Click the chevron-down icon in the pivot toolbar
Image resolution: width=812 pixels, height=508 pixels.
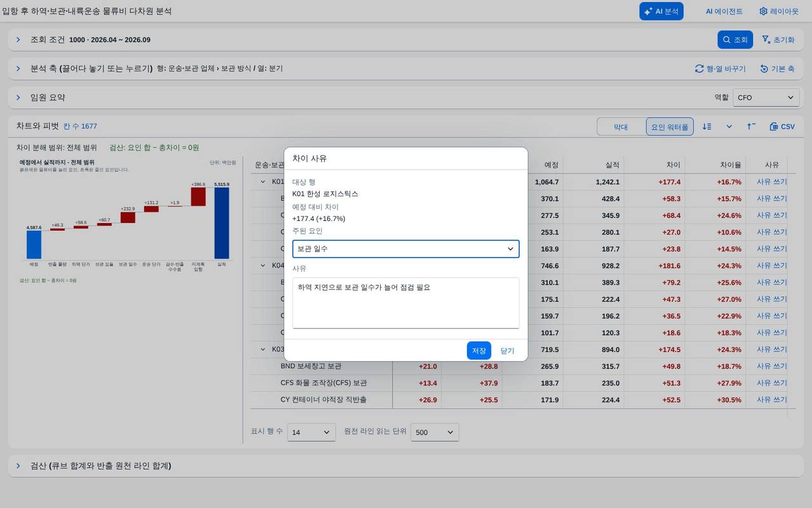tap(729, 126)
